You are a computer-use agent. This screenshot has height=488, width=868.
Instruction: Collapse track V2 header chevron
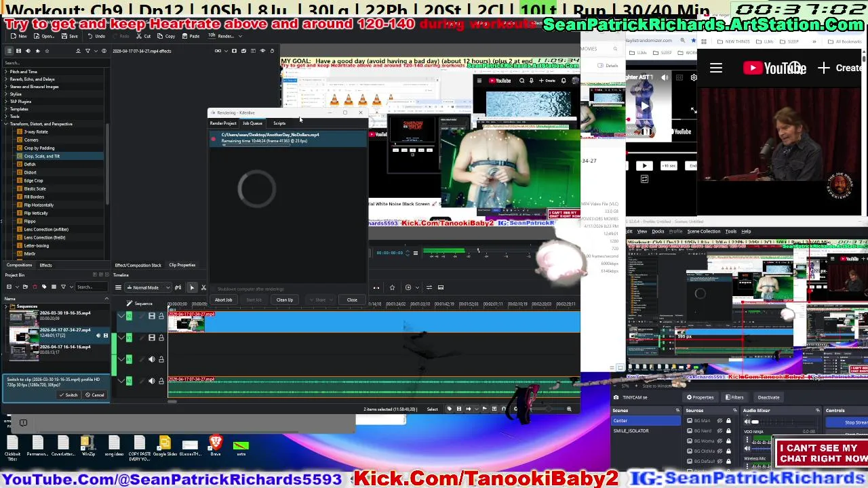pyautogui.click(x=121, y=316)
